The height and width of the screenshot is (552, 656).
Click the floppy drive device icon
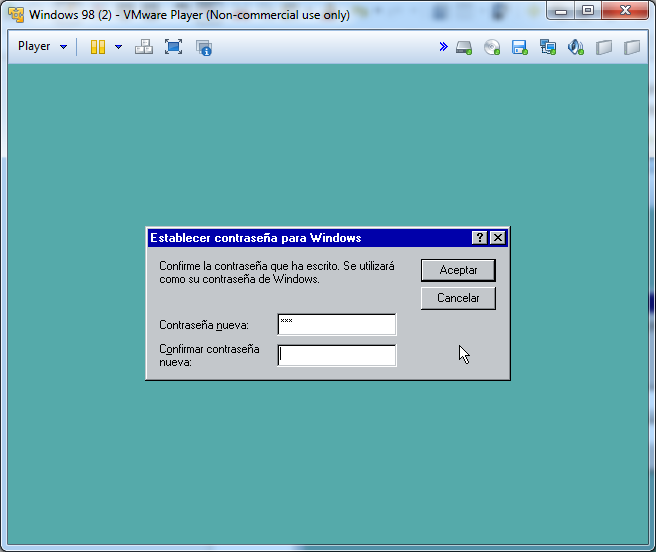[519, 47]
